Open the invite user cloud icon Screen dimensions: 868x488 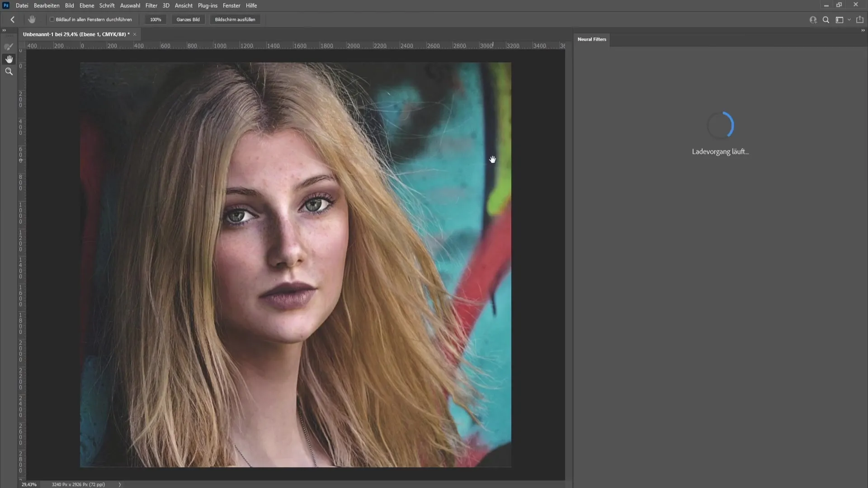[813, 20]
